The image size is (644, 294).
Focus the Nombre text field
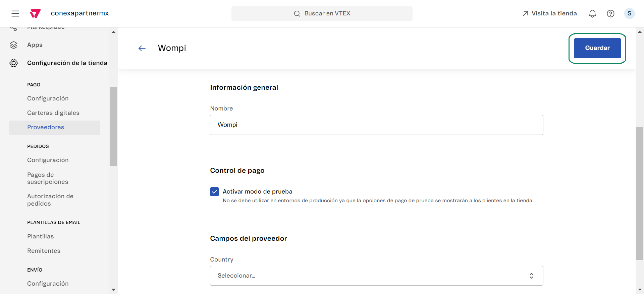point(376,125)
